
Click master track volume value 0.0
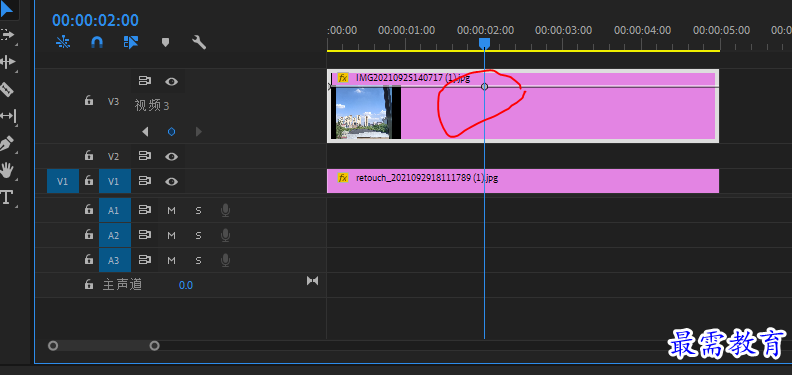click(186, 286)
